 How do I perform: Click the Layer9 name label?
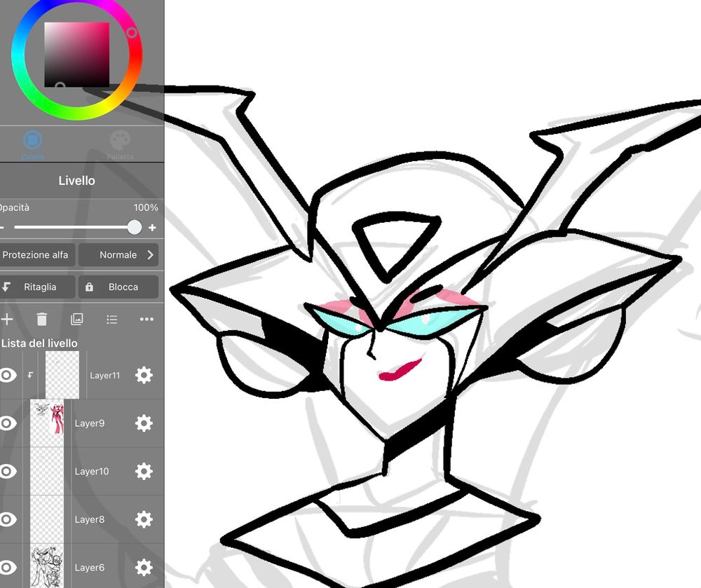point(90,423)
